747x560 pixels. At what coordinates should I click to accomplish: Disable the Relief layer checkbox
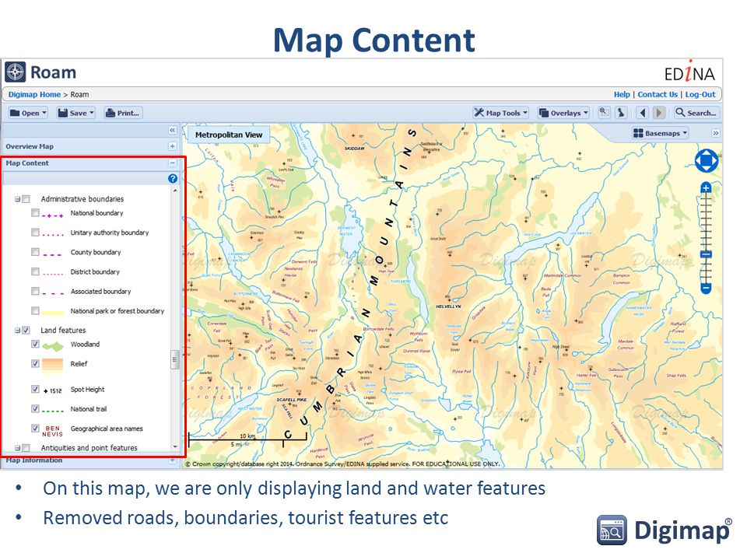pos(35,363)
